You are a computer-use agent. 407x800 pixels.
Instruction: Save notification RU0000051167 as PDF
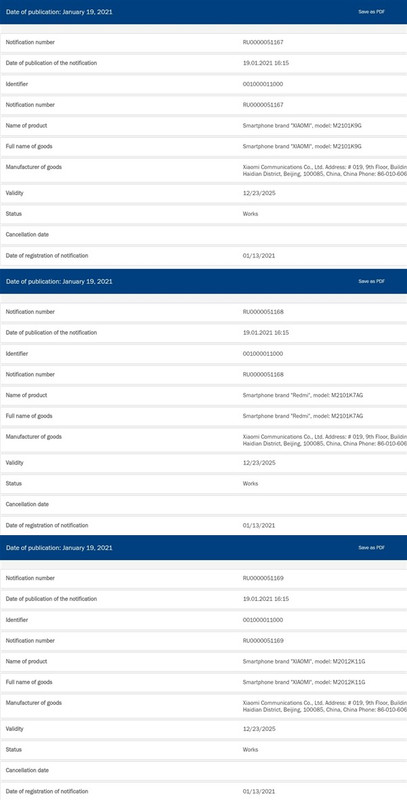tap(371, 12)
